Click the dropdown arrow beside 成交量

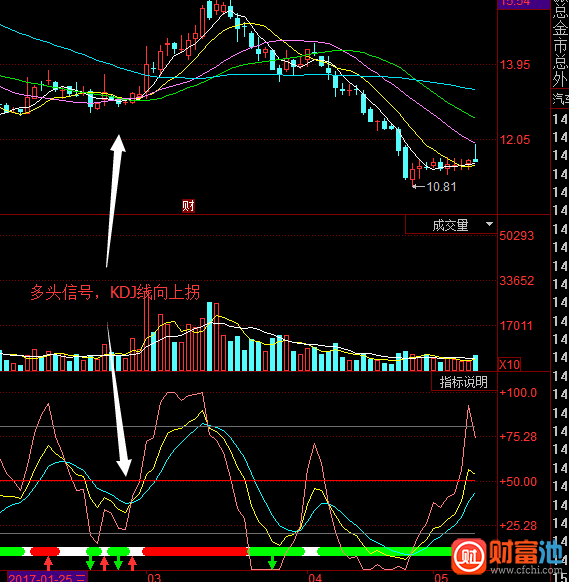pyautogui.click(x=489, y=224)
